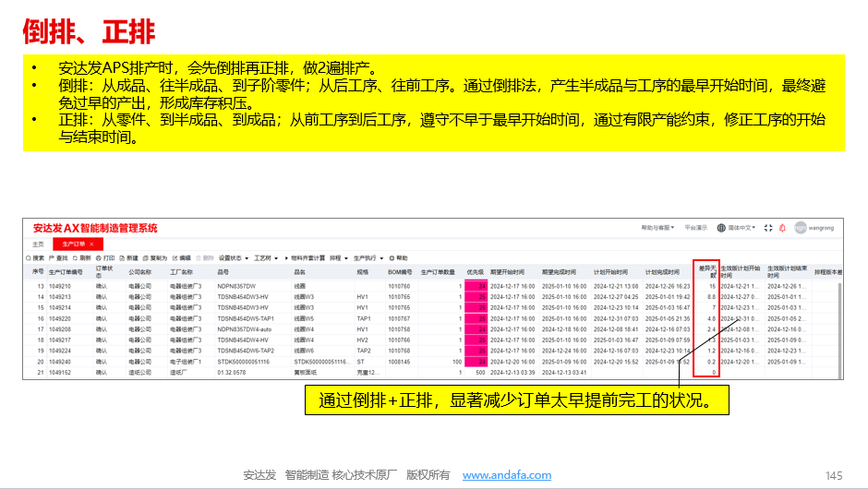The height and width of the screenshot is (489, 868).
Task: Click the globe language icon
Action: click(x=721, y=228)
